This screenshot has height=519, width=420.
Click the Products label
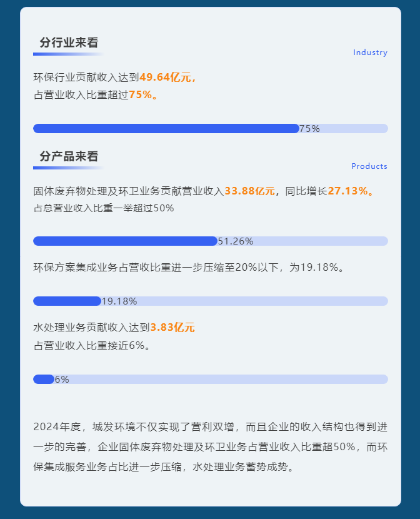(369, 166)
